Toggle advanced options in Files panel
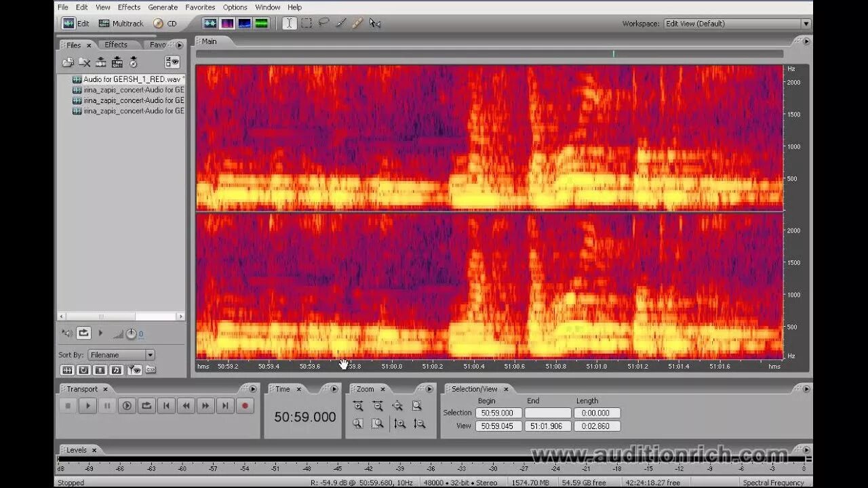Viewport: 868px width, 488px height. tap(172, 62)
